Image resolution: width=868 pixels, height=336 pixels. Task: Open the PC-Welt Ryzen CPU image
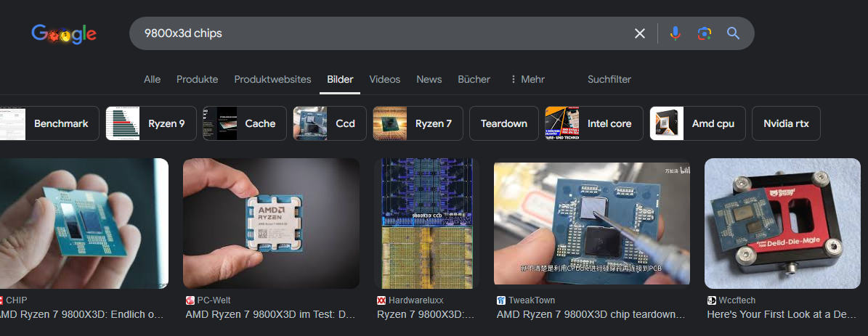(x=271, y=224)
